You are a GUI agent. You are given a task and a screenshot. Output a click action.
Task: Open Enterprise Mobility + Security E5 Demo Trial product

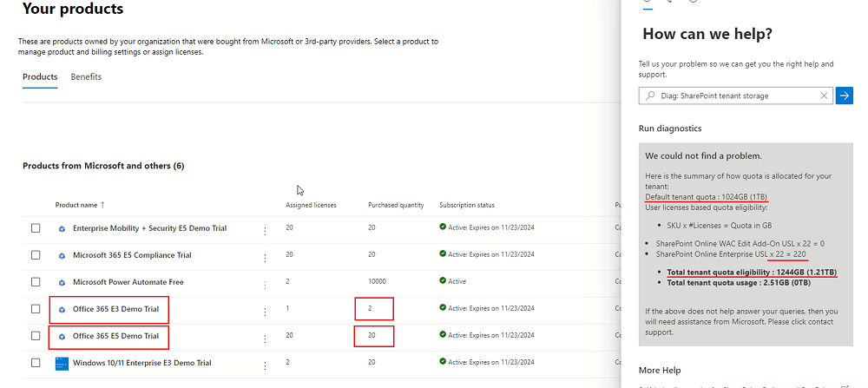tap(149, 228)
